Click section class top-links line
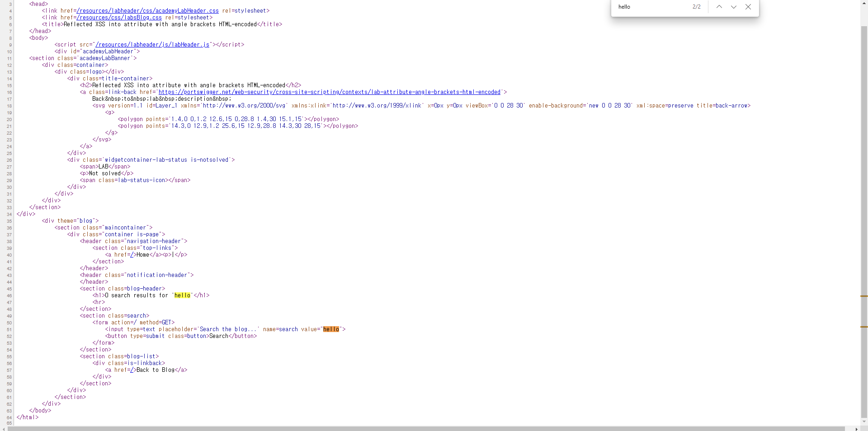Viewport: 868px width, 431px height. (x=135, y=248)
